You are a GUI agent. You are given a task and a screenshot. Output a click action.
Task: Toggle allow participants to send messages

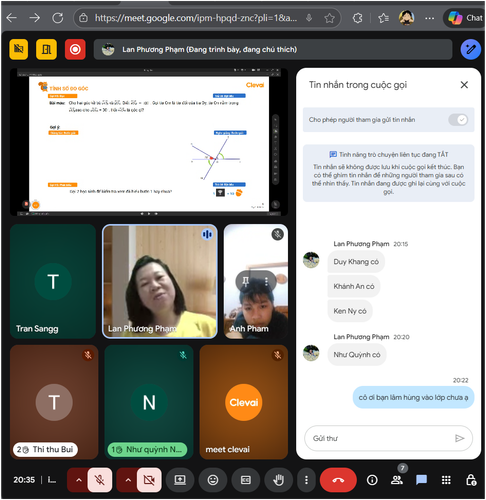[x=458, y=120]
